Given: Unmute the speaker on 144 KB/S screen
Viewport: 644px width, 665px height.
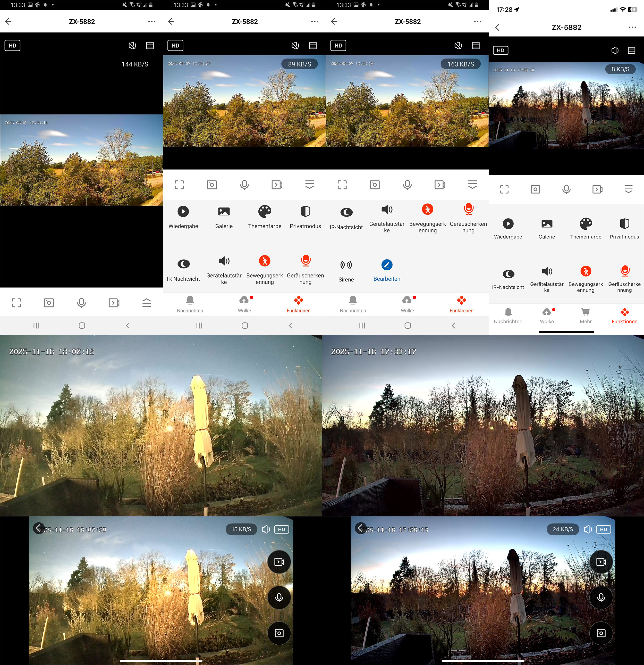Looking at the screenshot, I should [132, 45].
